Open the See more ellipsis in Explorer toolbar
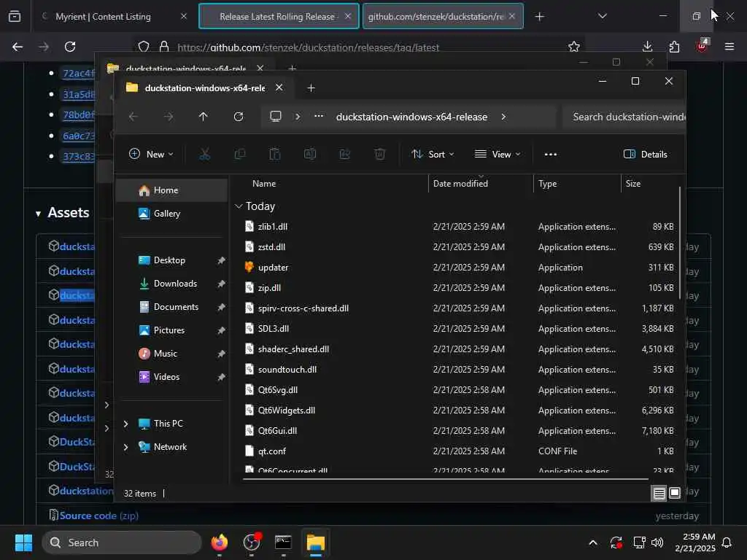Viewport: 747px width, 560px height. tap(550, 155)
